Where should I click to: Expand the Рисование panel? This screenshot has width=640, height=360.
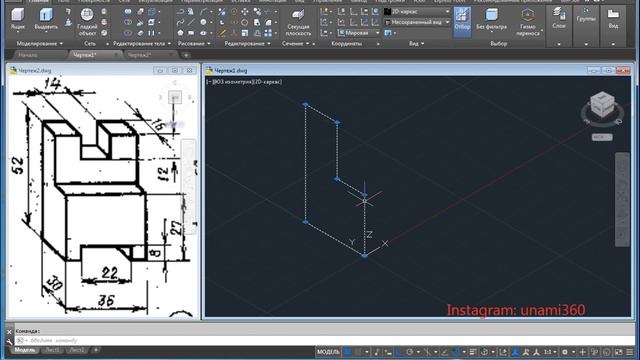pyautogui.click(x=194, y=43)
